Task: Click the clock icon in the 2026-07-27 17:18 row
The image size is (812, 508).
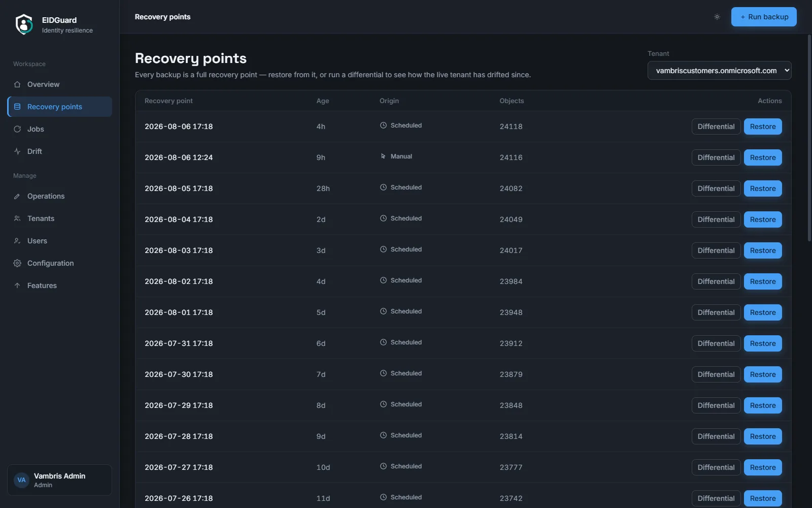Action: (x=384, y=466)
